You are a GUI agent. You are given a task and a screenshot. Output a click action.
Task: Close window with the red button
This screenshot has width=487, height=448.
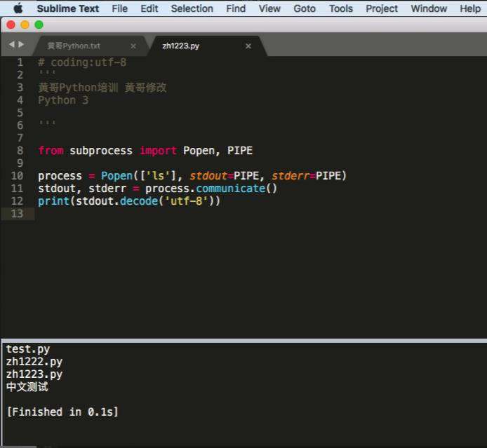tap(11, 25)
